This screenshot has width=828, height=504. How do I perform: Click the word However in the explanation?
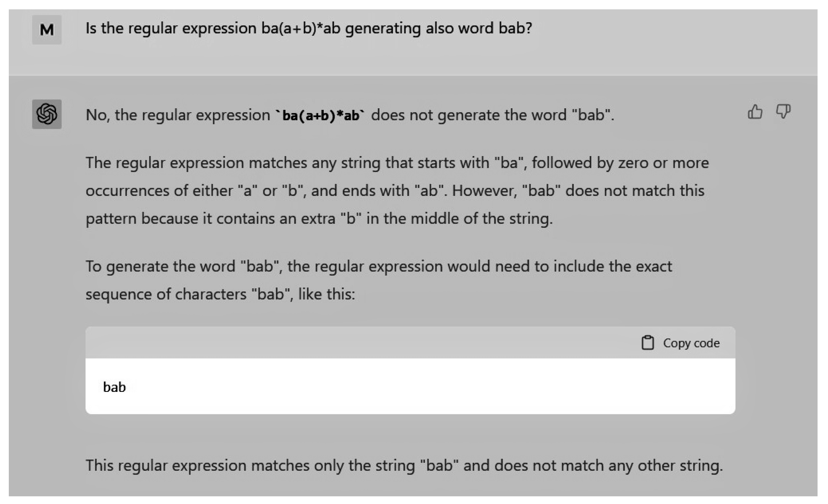[484, 191]
